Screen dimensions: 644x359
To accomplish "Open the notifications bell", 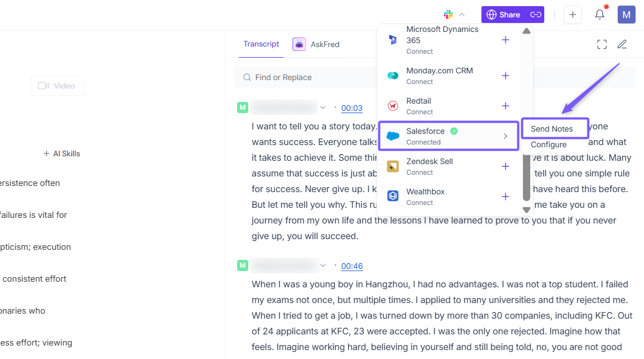I will pyautogui.click(x=600, y=15).
